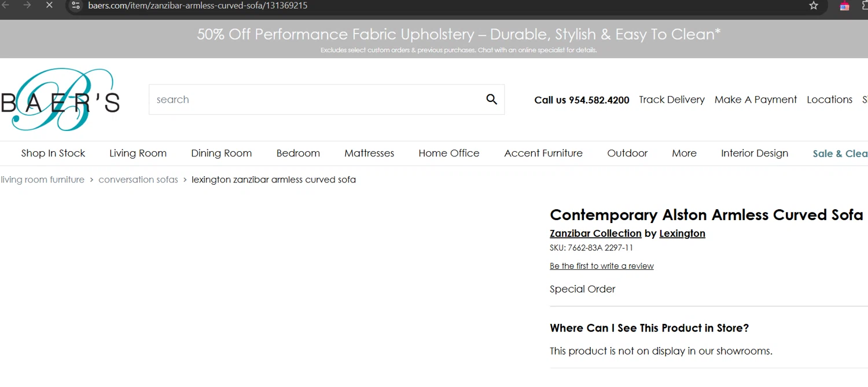Click the browser address bar URL
Viewport: 868px width, 387px height.
click(x=197, y=6)
